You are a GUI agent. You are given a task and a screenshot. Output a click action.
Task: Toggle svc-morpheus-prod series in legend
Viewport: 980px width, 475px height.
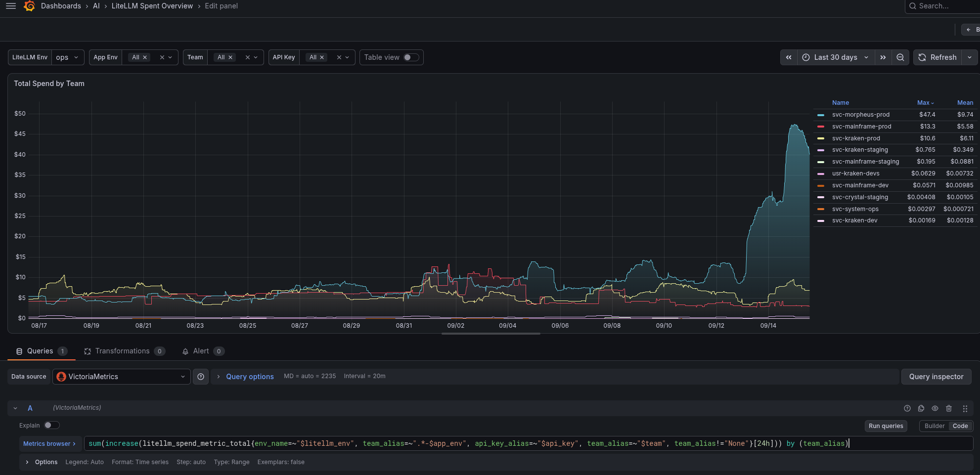[860, 115]
